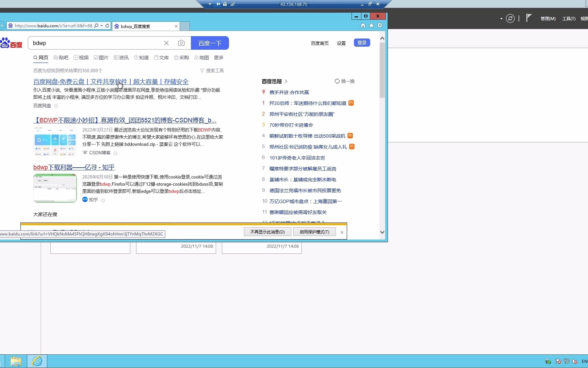Open 工具(T) menu in Server Manager
The height and width of the screenshot is (368, 588).
(569, 18)
